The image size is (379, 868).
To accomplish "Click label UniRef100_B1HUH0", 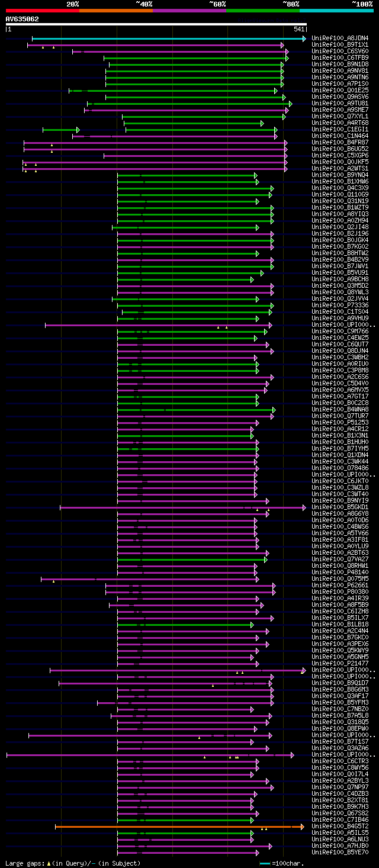I will (x=340, y=442).
